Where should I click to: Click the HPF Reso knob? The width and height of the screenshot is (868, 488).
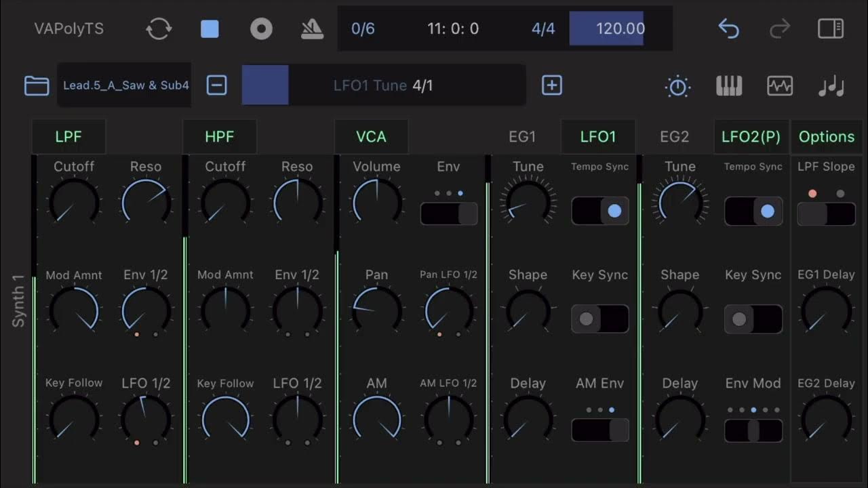[297, 202]
